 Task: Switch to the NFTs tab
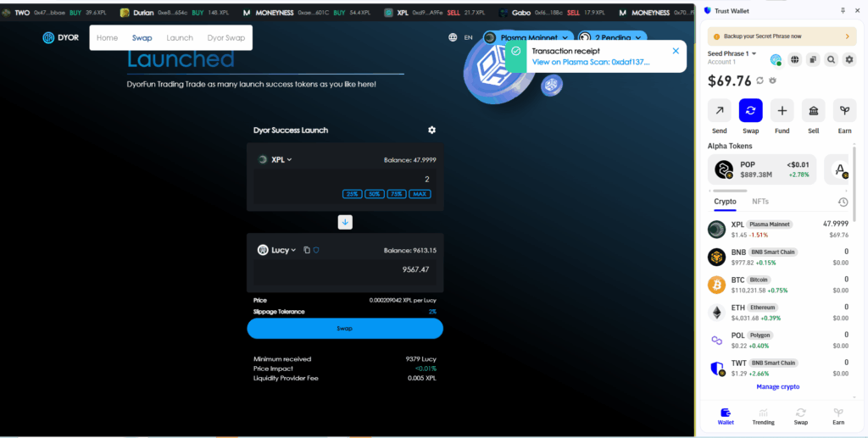[x=760, y=202]
